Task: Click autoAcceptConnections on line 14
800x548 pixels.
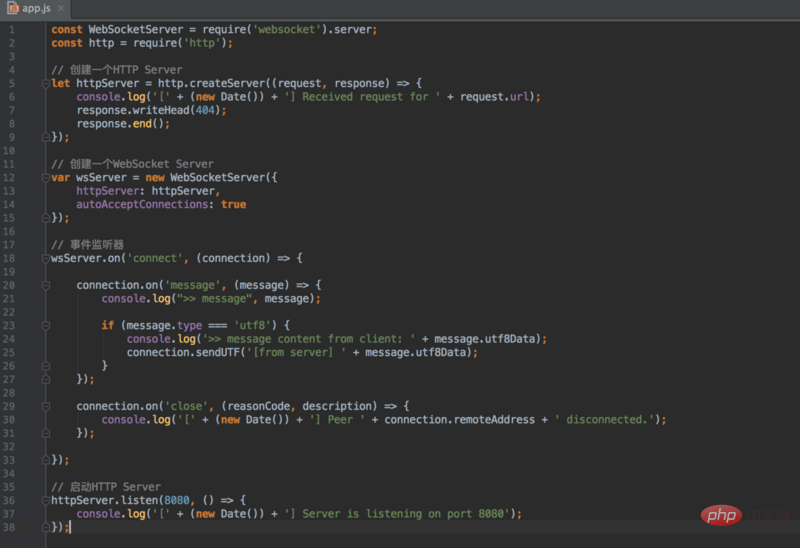Action: coord(142,204)
